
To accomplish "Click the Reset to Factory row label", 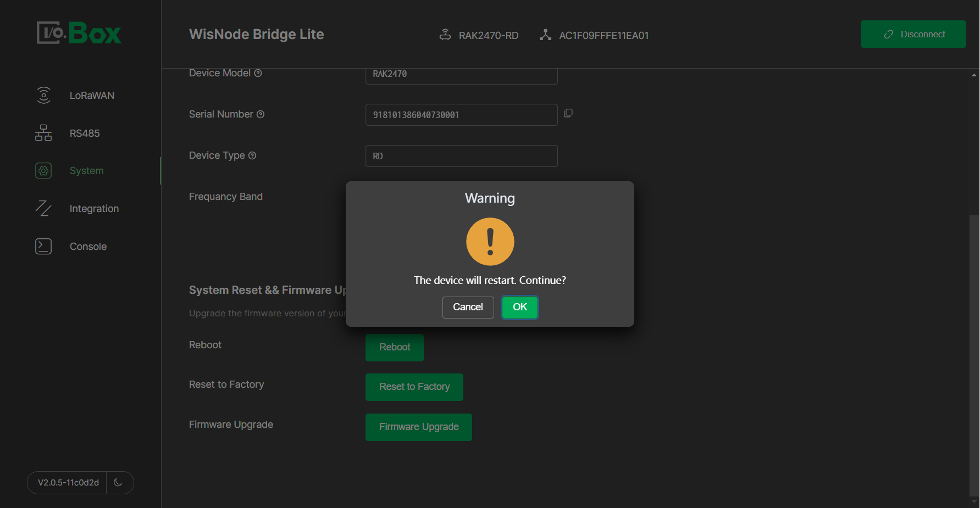I will [x=226, y=384].
